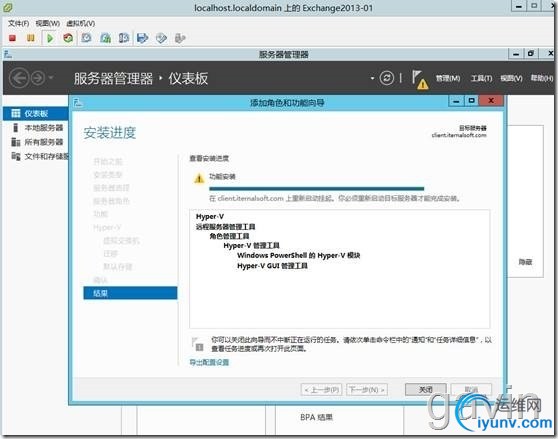Image resolution: width=558 pixels, height=439 pixels.
Task: Click 角色管理工具 in results list
Action: (x=229, y=236)
